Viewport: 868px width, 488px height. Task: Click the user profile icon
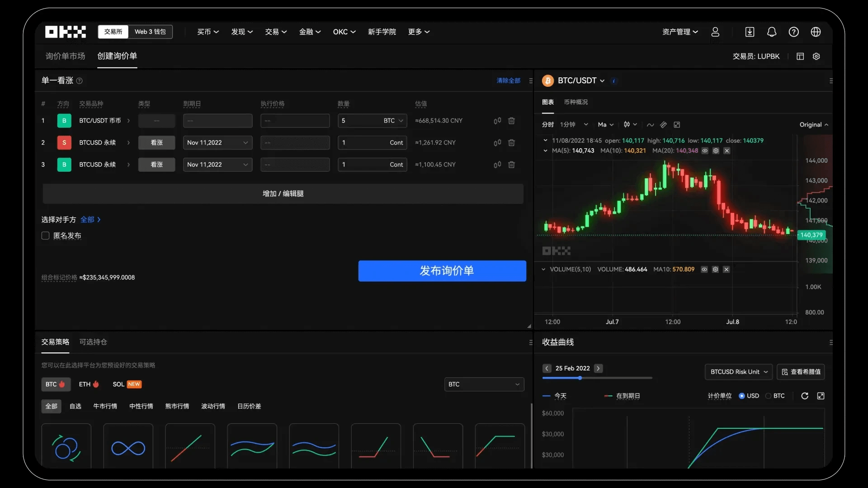(x=715, y=32)
